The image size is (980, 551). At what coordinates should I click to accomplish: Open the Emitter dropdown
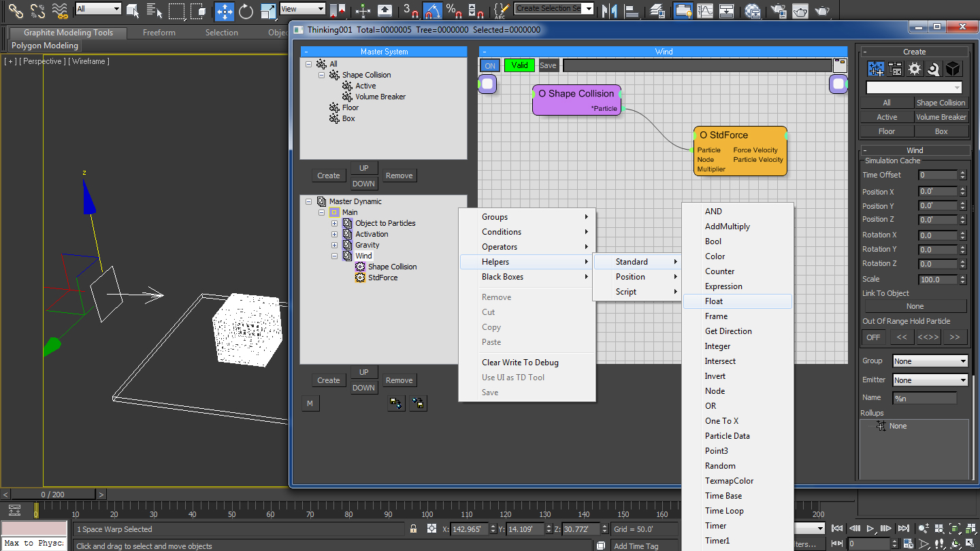[x=930, y=380]
